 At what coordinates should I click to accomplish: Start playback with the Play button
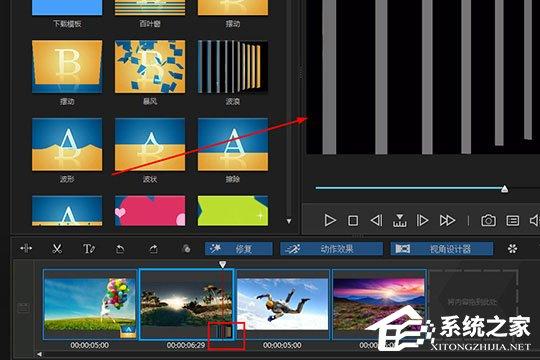point(330,220)
